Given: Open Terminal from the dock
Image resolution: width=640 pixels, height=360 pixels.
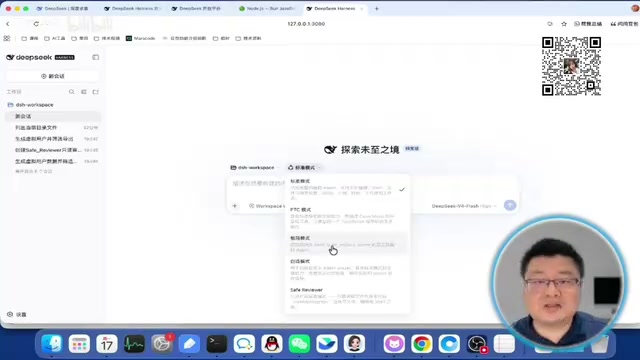Looking at the screenshot, I should click(x=217, y=344).
